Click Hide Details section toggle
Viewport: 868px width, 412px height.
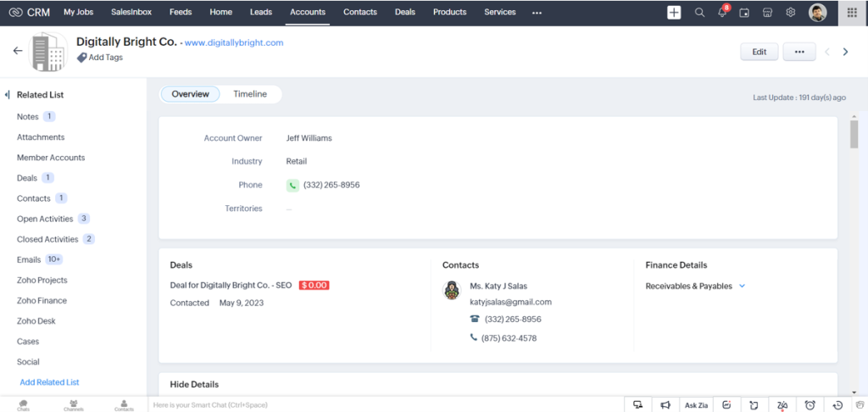(x=194, y=384)
